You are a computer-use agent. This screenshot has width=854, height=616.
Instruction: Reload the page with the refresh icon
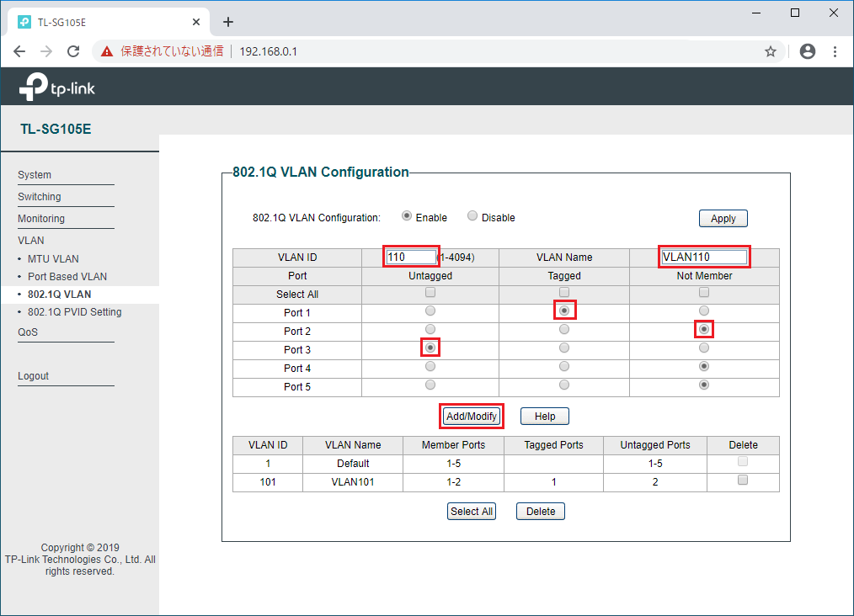[x=73, y=51]
